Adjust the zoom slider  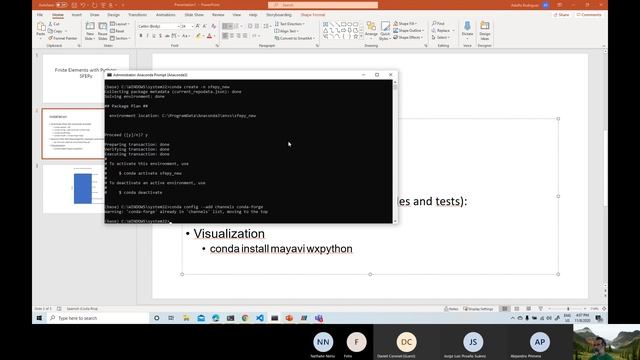pos(568,309)
